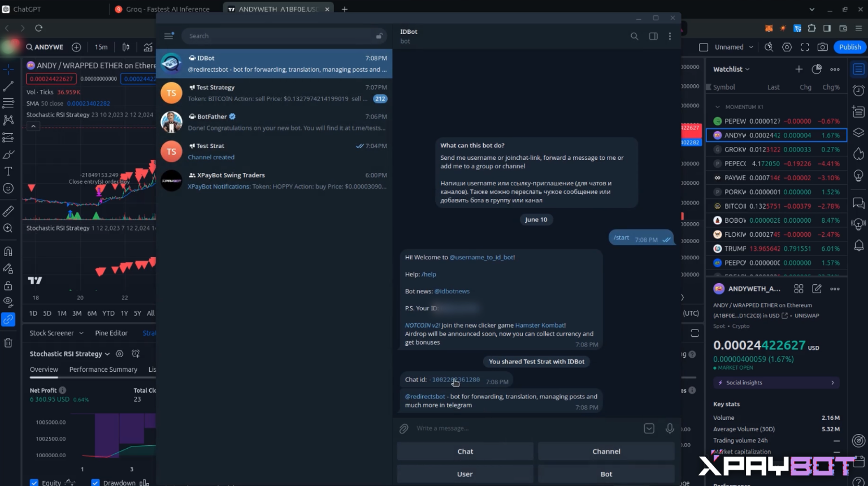Attach a file in the message box

(403, 428)
